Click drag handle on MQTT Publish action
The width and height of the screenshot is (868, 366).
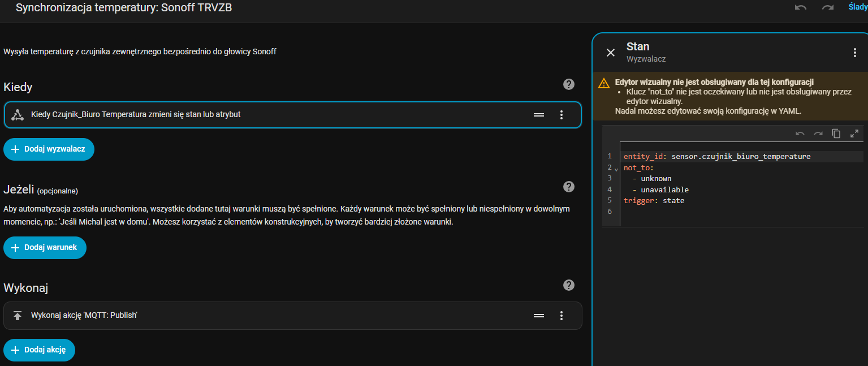tap(539, 316)
